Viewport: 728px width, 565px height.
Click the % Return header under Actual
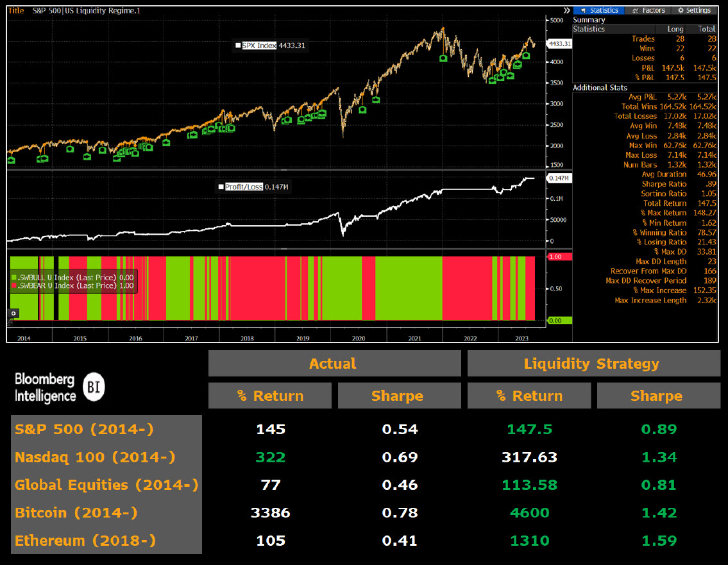click(270, 396)
